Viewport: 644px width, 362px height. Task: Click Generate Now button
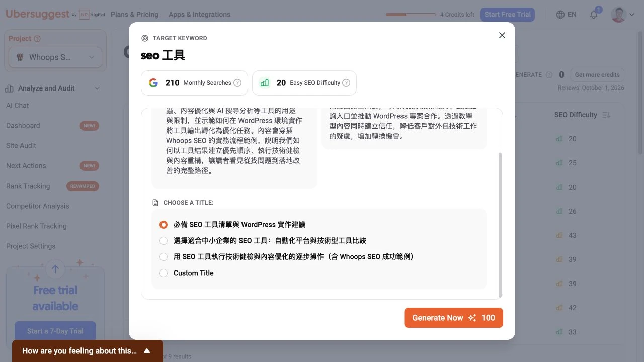click(453, 318)
